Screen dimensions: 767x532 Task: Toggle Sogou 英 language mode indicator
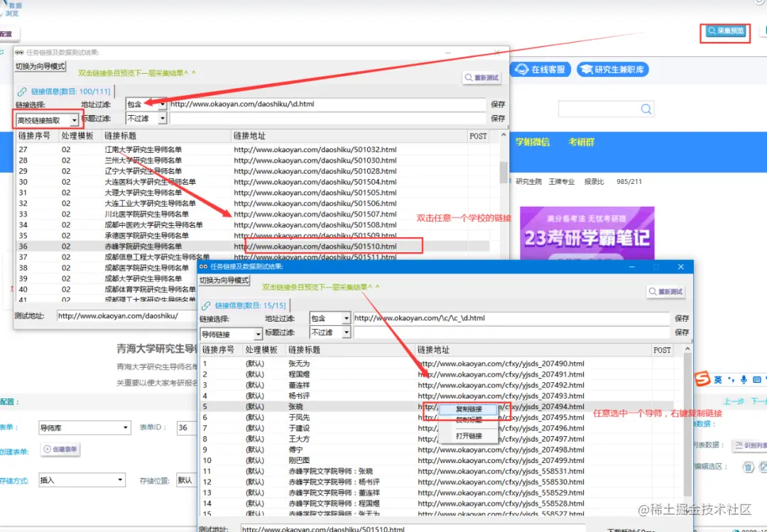718,380
